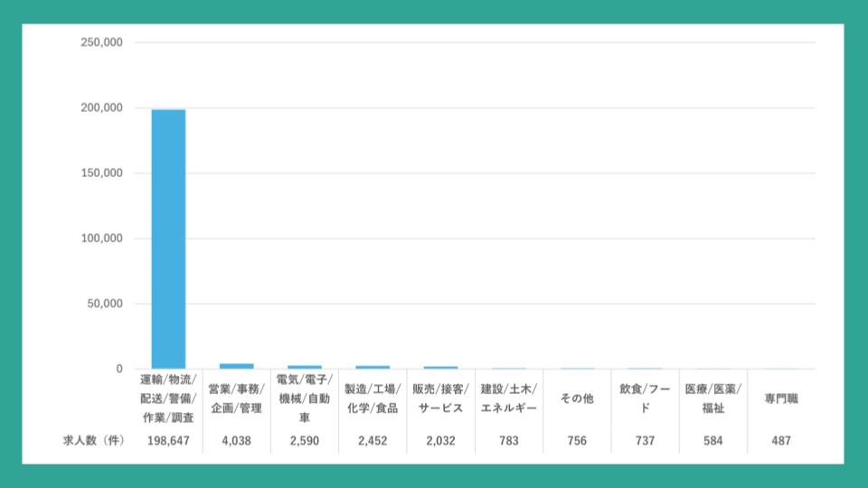
Task: Select the 198,647 value cell
Action: pyautogui.click(x=168, y=441)
